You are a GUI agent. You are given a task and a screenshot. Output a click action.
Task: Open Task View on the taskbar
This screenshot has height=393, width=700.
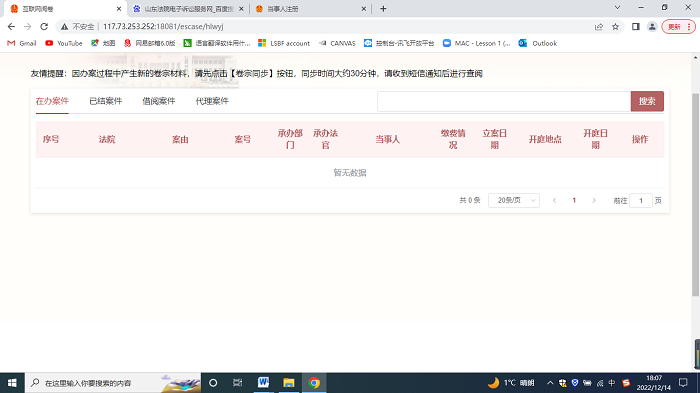click(238, 383)
